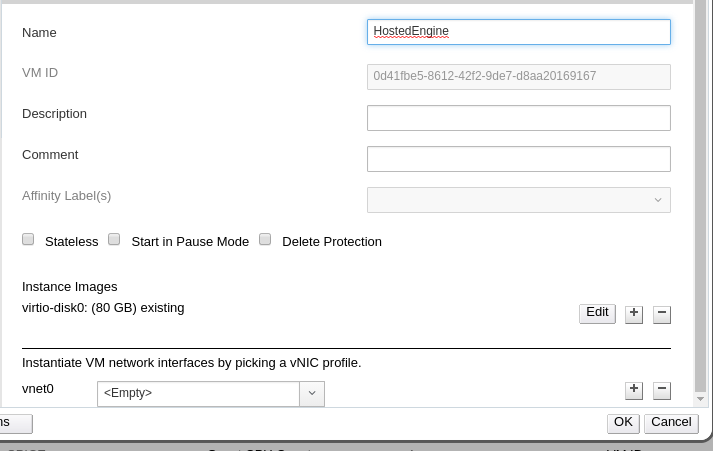
Task: Turn on Delete Protection
Action: coord(265,240)
